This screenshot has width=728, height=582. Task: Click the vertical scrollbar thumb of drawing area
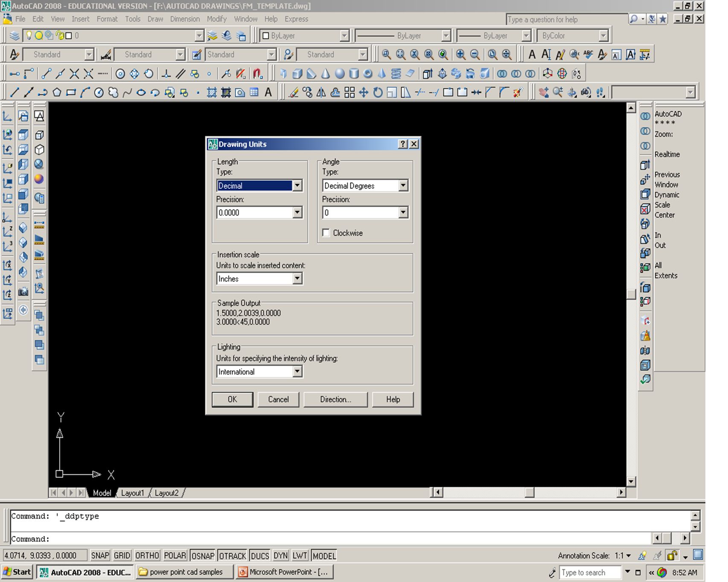point(631,294)
